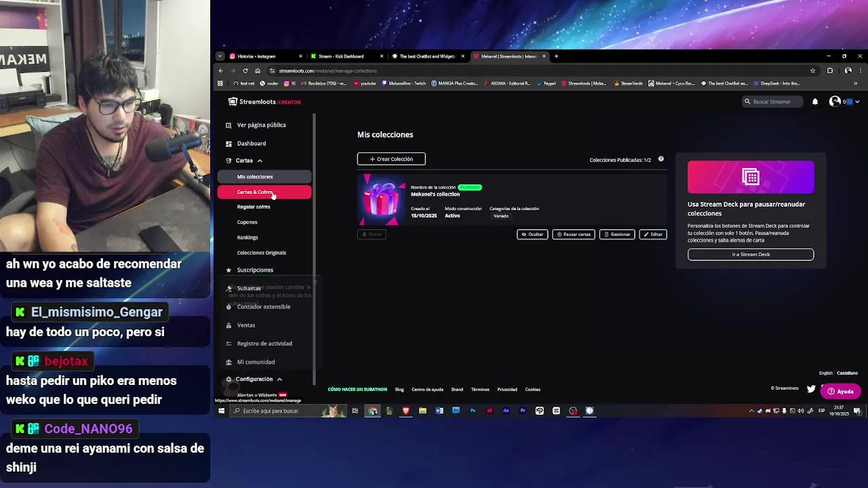Image resolution: width=868 pixels, height=488 pixels.
Task: Switch to Historias Instagram browser tab
Action: [x=266, y=56]
